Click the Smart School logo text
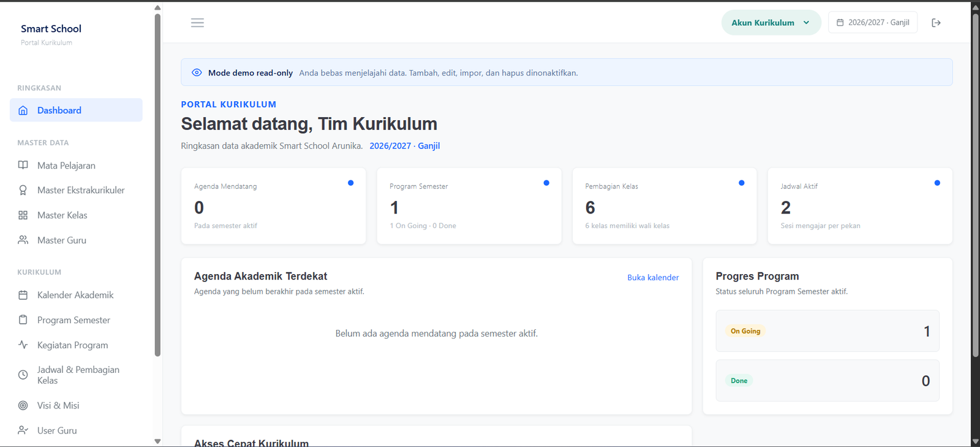Image resolution: width=980 pixels, height=447 pixels. point(51,29)
